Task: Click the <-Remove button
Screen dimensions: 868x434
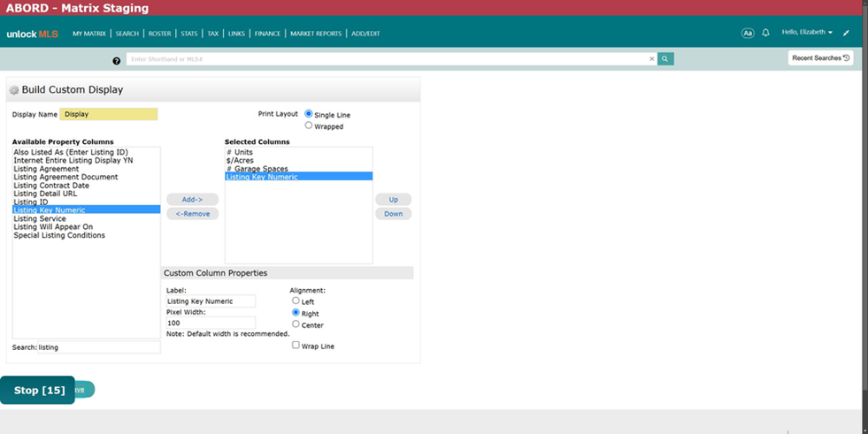Action: point(193,214)
